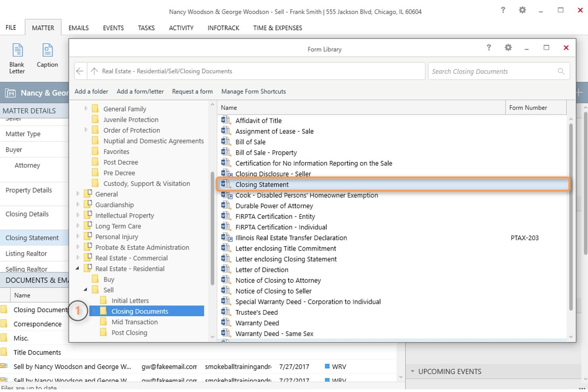Select the Closing Statement form
Screen dimensions: 588x392
click(x=393, y=184)
